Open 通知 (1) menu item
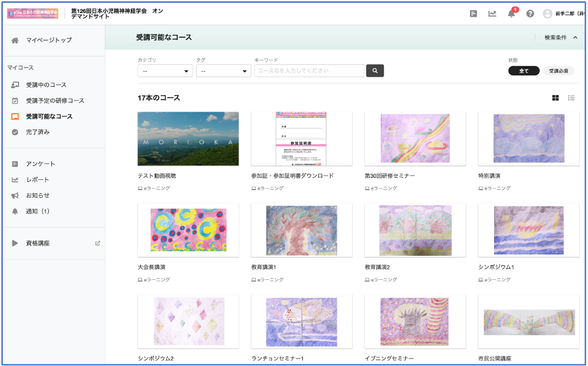Viewport: 588px width, 366px height. tap(37, 212)
